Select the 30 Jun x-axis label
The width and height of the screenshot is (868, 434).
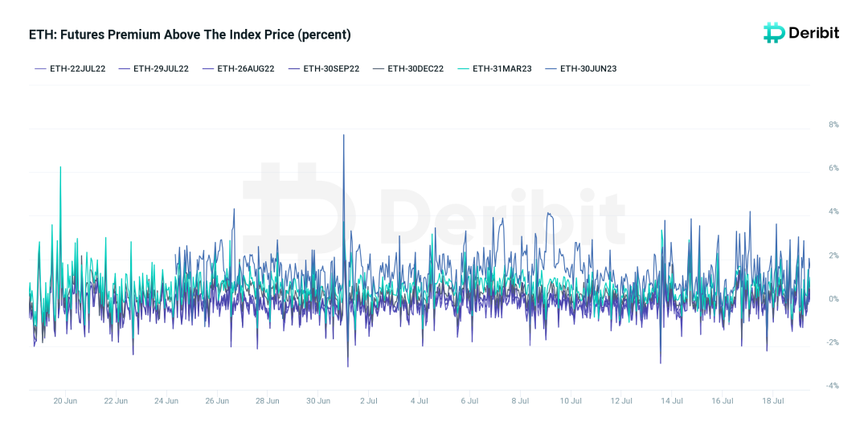pyautogui.click(x=318, y=400)
